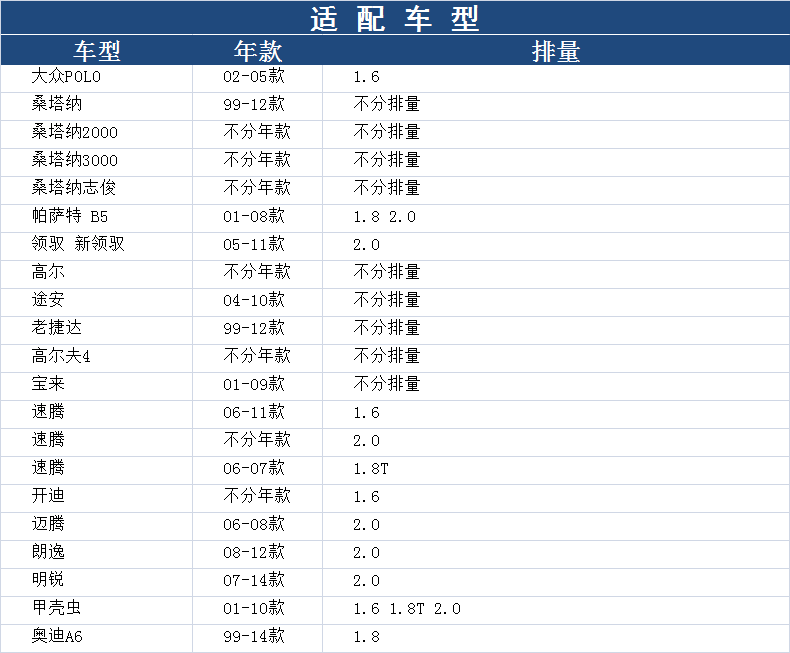Select '不分年款' in the 桑塔纳2000 row

[257, 133]
